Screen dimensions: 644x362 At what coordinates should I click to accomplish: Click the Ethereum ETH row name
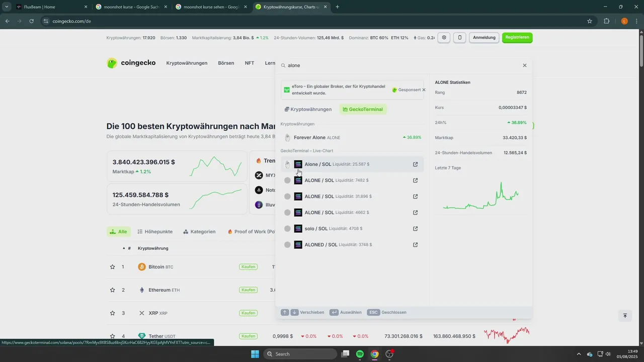pos(158,290)
